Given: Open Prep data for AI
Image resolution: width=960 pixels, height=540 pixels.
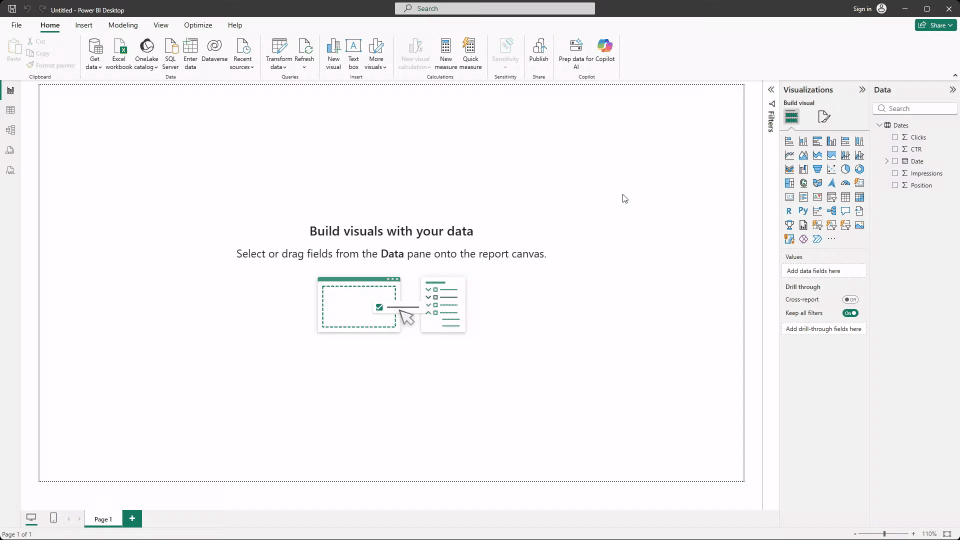Looking at the screenshot, I should [576, 54].
